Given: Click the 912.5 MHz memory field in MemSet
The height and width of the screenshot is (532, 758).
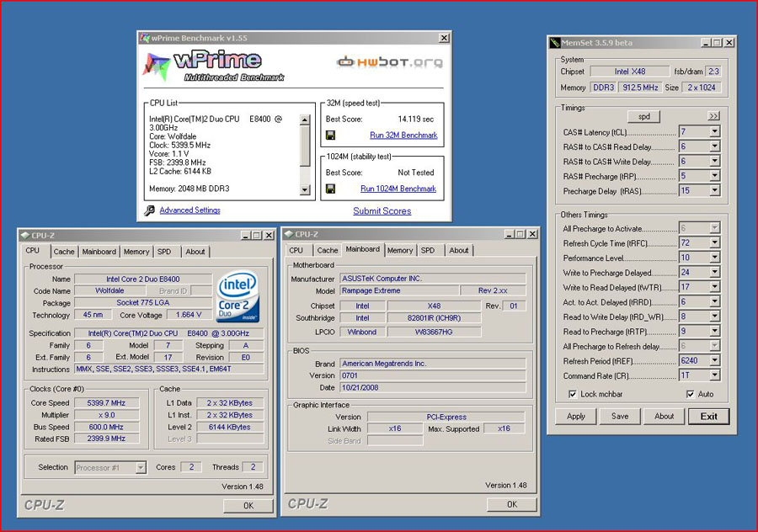Looking at the screenshot, I should coord(640,88).
